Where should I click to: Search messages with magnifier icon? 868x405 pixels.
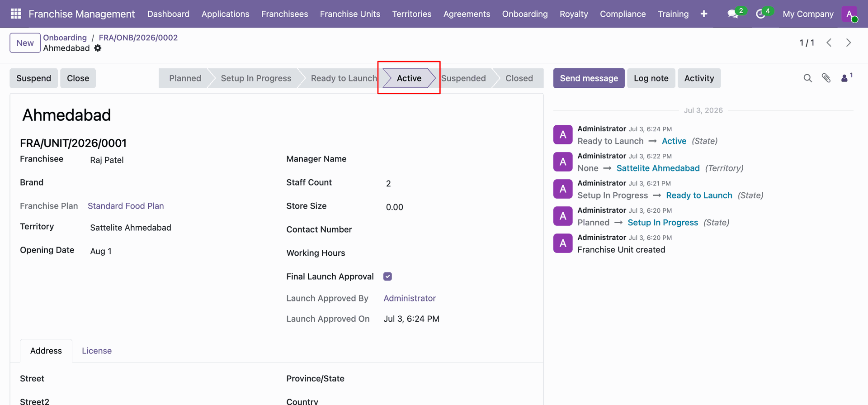[x=808, y=78]
